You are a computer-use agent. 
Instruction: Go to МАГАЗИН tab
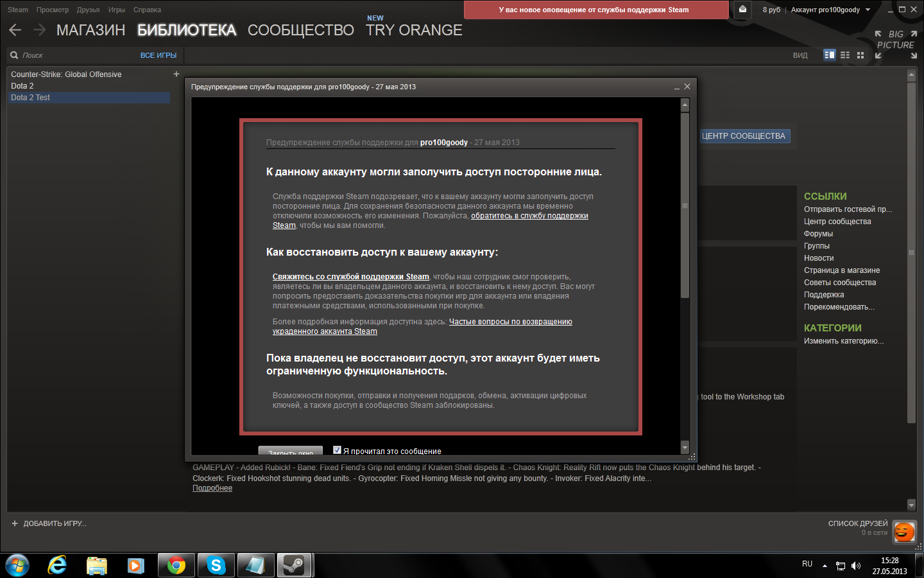click(x=90, y=30)
